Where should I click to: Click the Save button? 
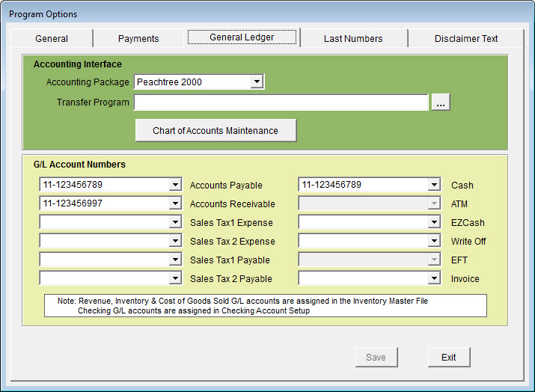(x=376, y=357)
